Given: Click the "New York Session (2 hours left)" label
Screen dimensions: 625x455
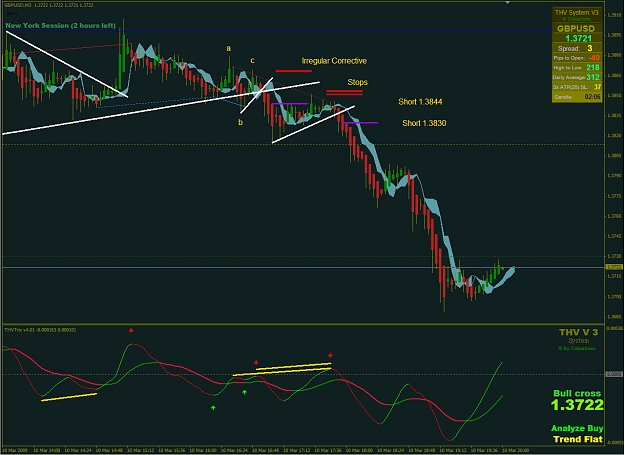Looking at the screenshot, I should [61, 25].
